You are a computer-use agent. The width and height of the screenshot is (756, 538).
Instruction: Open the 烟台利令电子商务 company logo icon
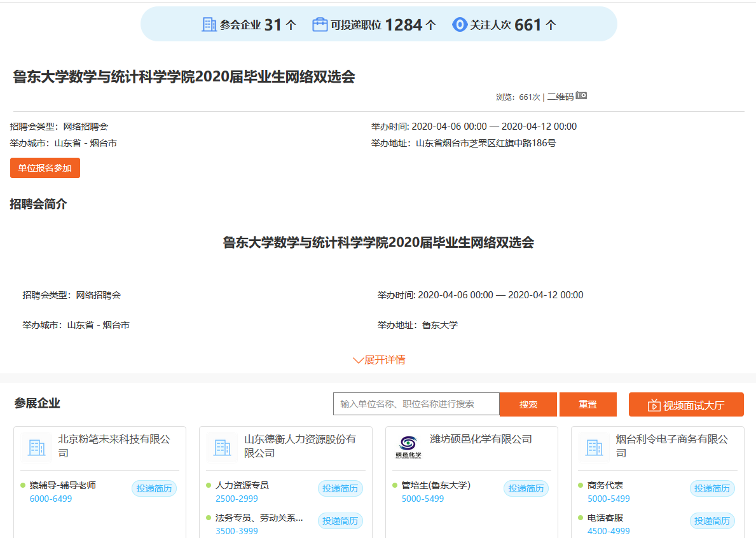click(x=594, y=447)
